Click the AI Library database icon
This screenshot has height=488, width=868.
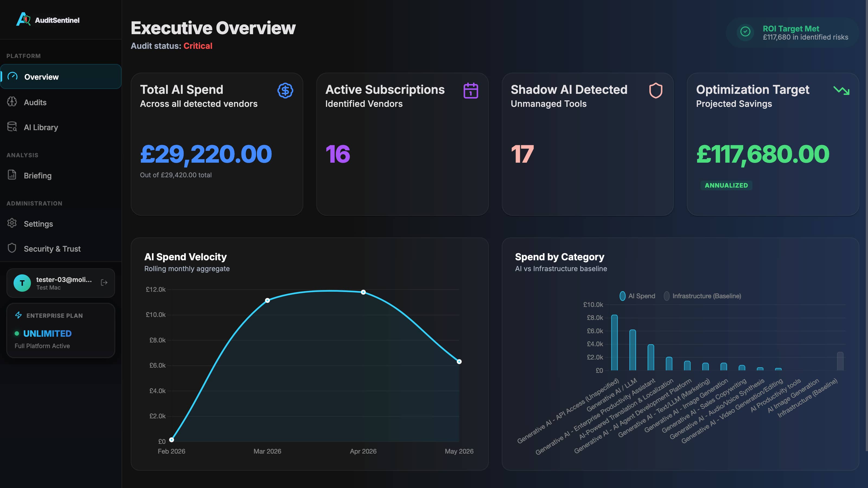point(12,127)
